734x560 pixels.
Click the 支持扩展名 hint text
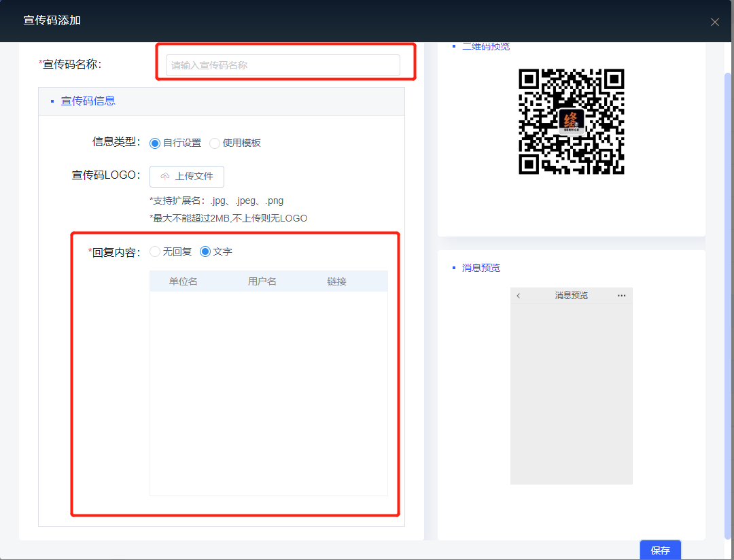216,201
